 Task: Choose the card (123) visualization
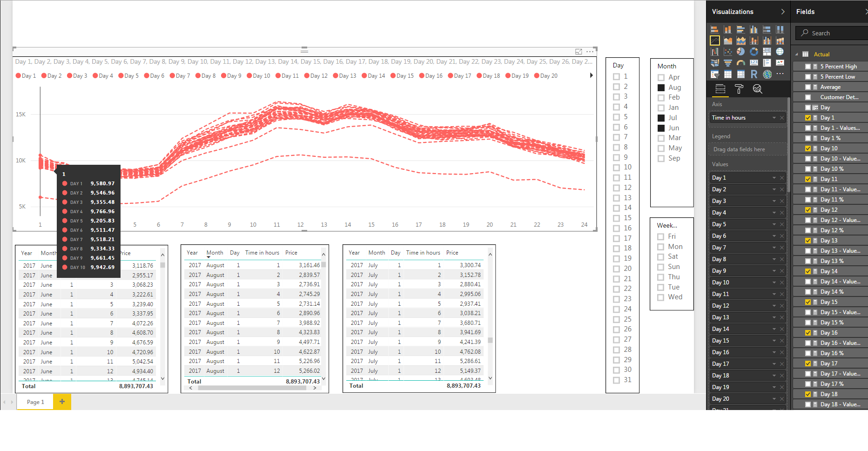754,63
